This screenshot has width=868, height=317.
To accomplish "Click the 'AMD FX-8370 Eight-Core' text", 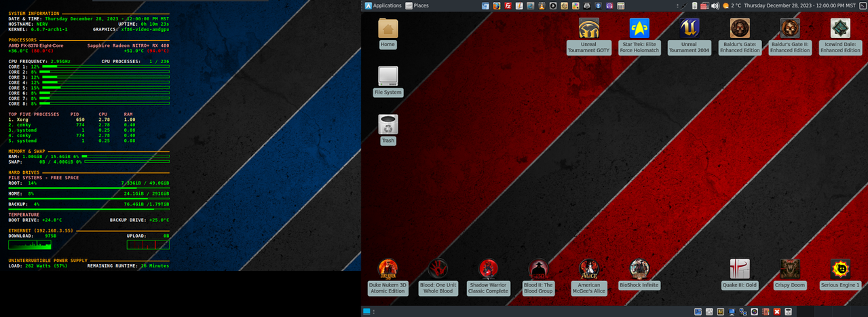I will (x=35, y=45).
